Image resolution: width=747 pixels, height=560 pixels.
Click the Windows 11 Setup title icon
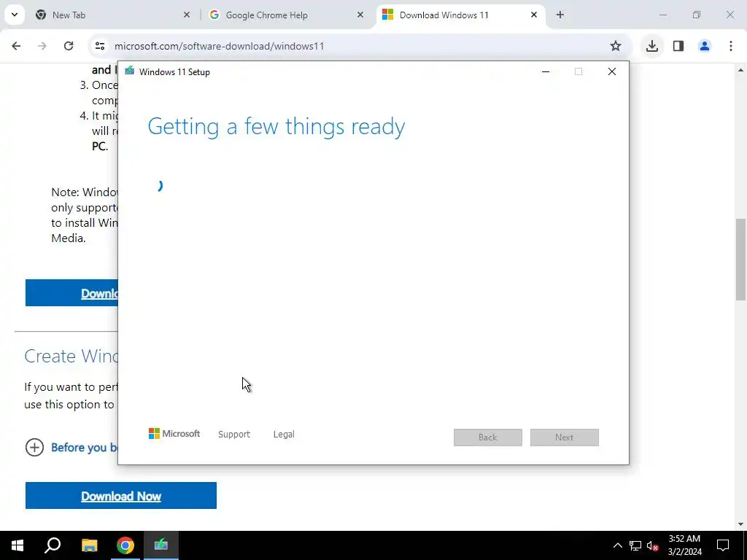pos(130,71)
